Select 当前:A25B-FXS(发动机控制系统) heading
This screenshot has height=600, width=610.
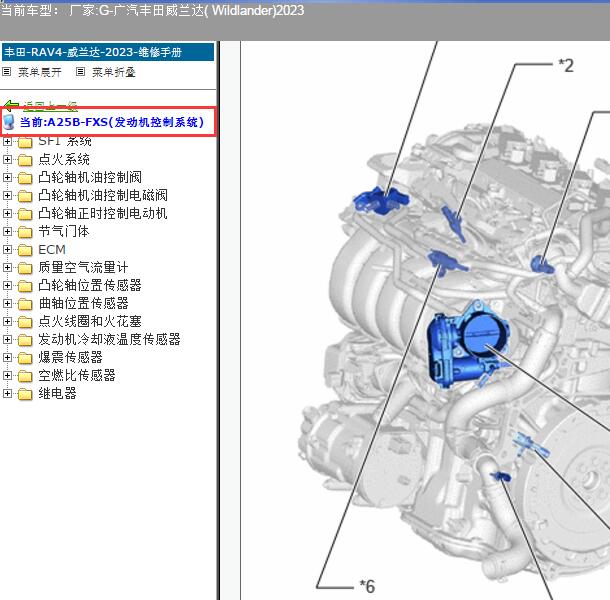(x=112, y=122)
